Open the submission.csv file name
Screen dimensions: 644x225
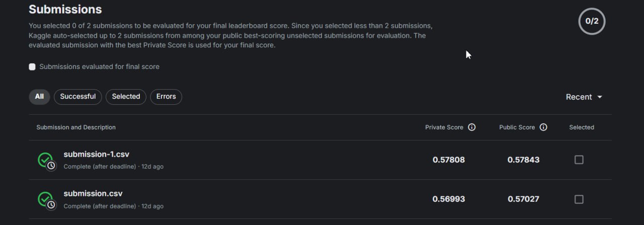click(x=93, y=194)
